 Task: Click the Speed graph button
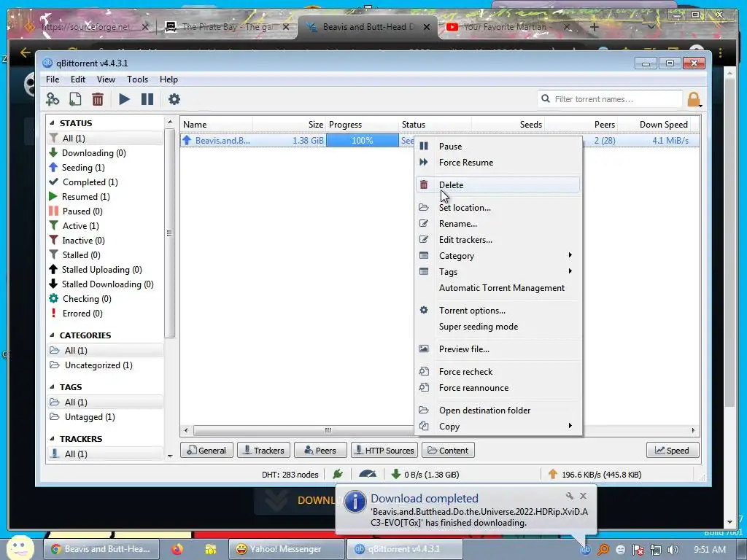[x=672, y=451]
